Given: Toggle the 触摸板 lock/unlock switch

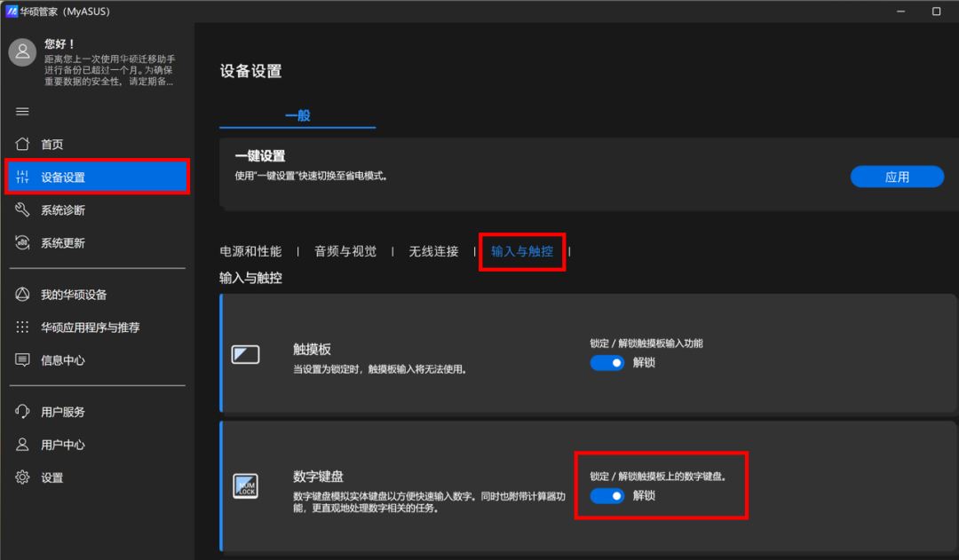Looking at the screenshot, I should click(x=607, y=362).
